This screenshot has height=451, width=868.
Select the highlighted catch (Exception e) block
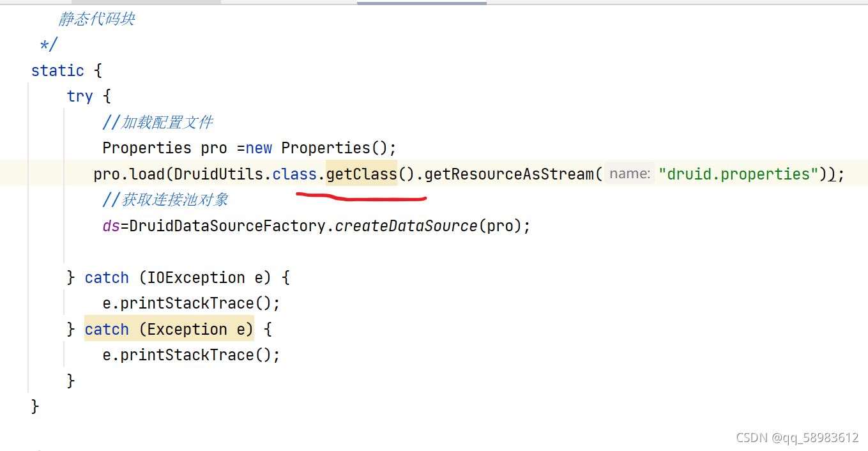(x=169, y=329)
